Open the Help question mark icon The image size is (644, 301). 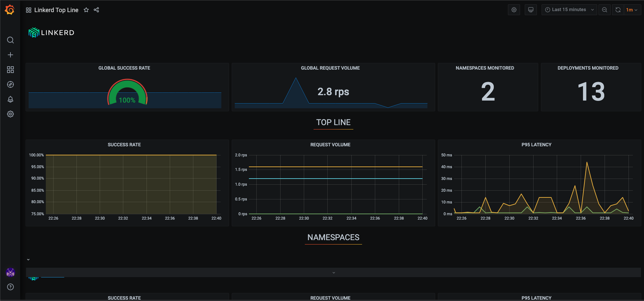10,287
